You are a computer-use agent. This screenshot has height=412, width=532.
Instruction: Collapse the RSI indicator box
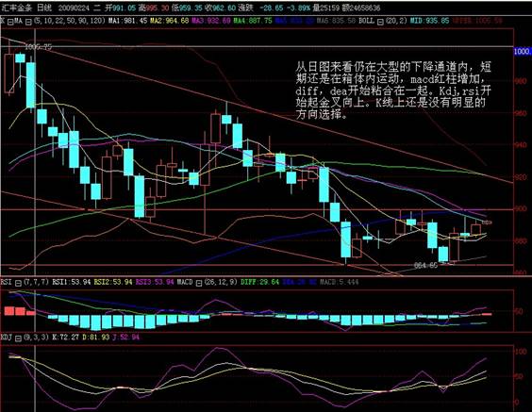coord(18,283)
